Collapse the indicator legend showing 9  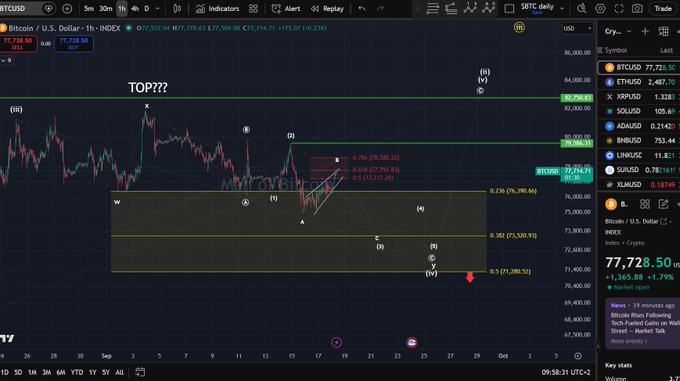click(6, 61)
